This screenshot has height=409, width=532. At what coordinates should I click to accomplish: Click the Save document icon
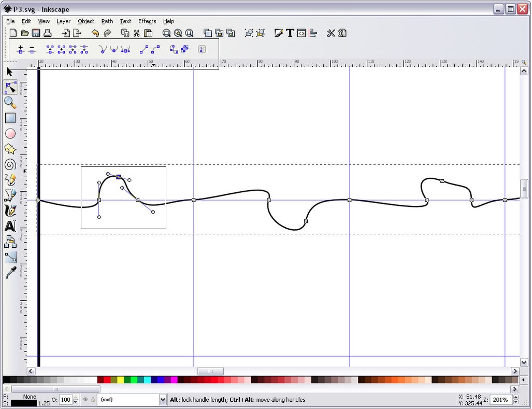(x=36, y=33)
